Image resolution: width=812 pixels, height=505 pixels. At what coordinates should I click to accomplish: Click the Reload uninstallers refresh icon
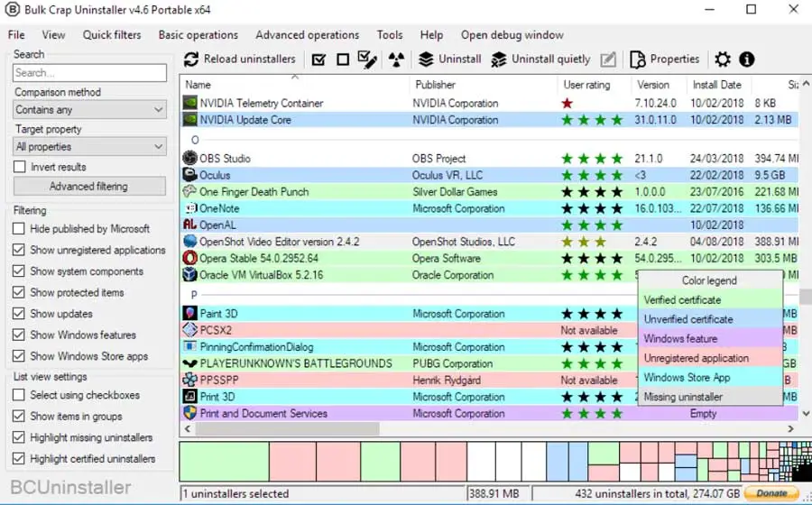191,60
